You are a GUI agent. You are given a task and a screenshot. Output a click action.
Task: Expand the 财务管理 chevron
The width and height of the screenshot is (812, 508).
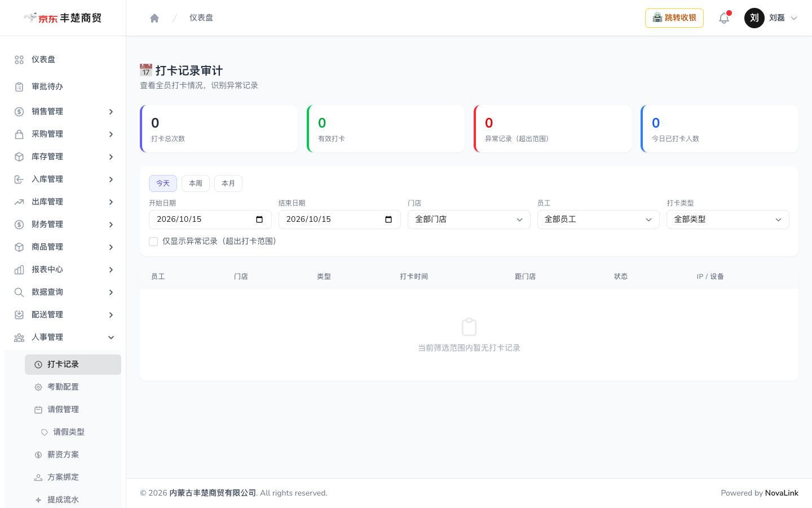[111, 225]
